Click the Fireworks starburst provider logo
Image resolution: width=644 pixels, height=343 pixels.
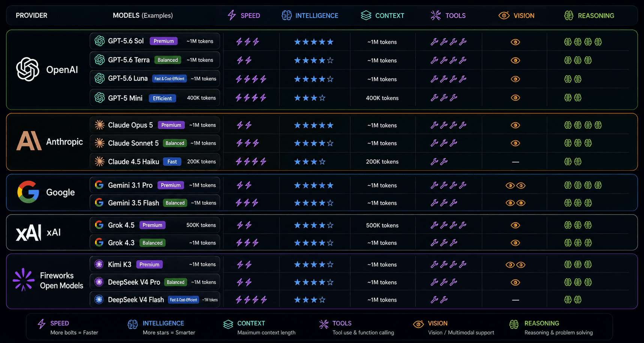click(24, 280)
